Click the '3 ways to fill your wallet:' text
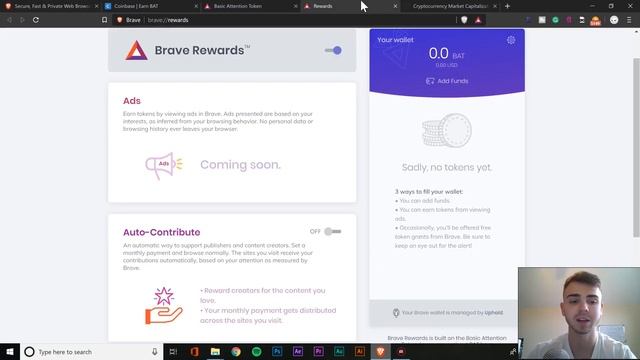This screenshot has height=360, width=640. pos(429,191)
